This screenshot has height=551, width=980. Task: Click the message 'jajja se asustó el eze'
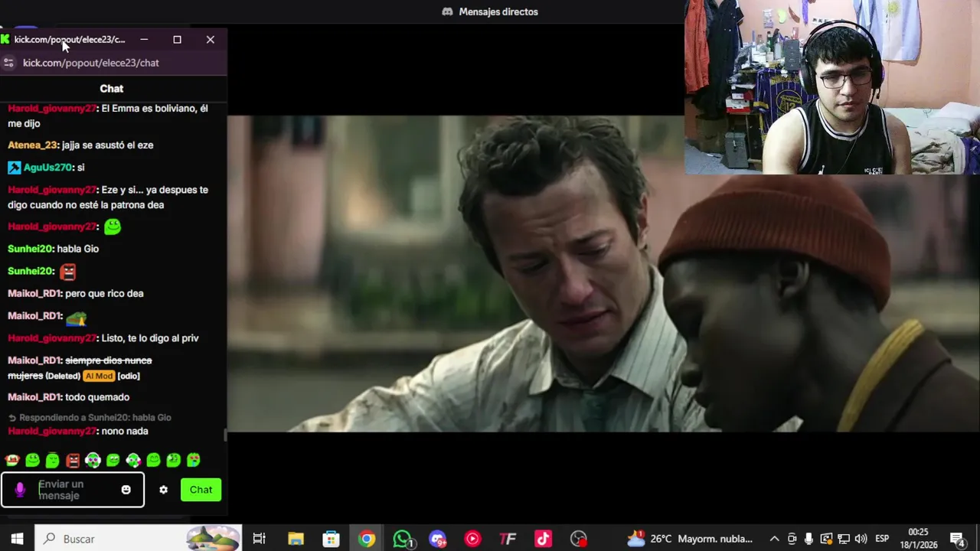107,145
